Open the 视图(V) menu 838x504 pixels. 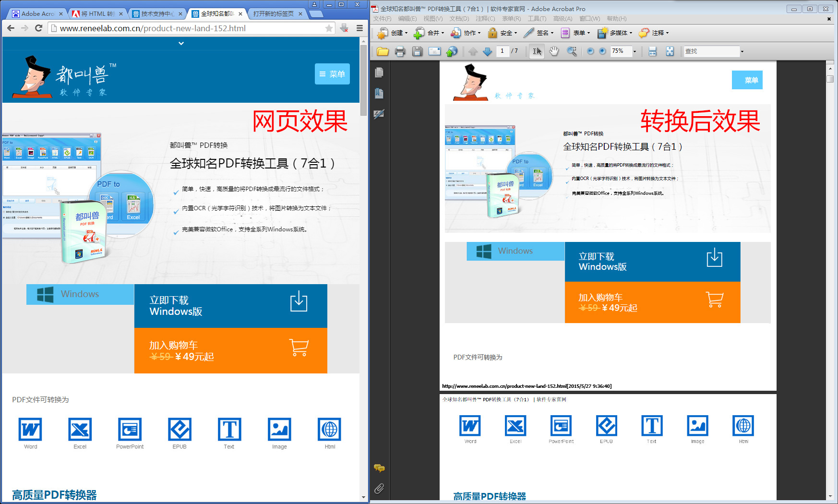[433, 19]
